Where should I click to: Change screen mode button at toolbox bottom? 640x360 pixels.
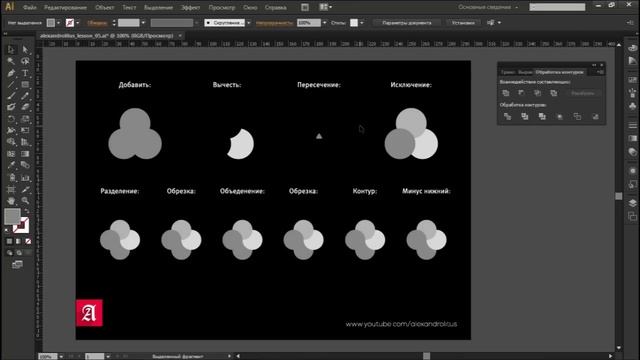[17, 264]
